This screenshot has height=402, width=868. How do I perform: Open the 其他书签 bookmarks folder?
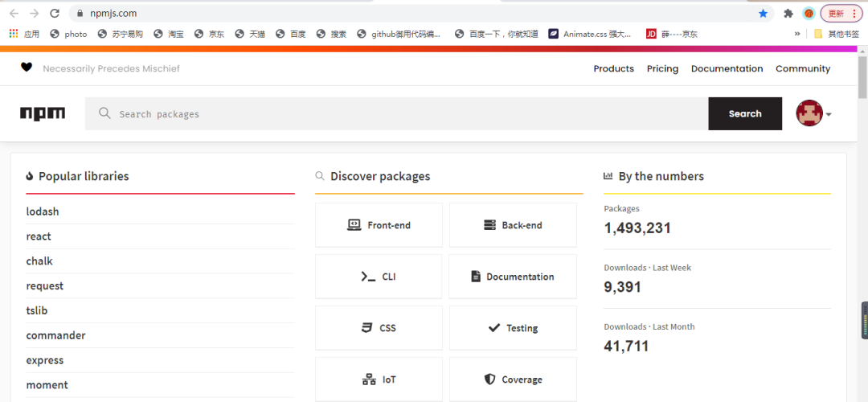(837, 34)
